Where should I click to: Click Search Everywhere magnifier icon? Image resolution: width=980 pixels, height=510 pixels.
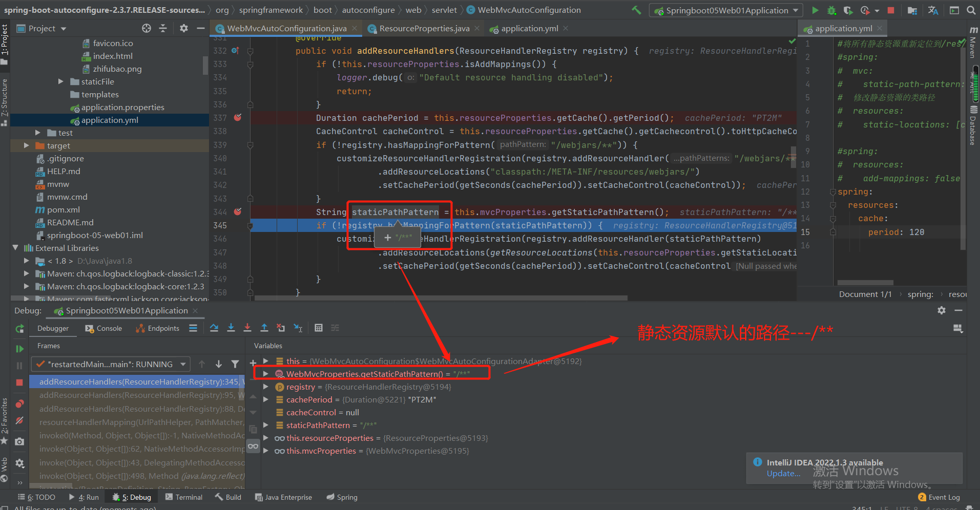(x=971, y=10)
